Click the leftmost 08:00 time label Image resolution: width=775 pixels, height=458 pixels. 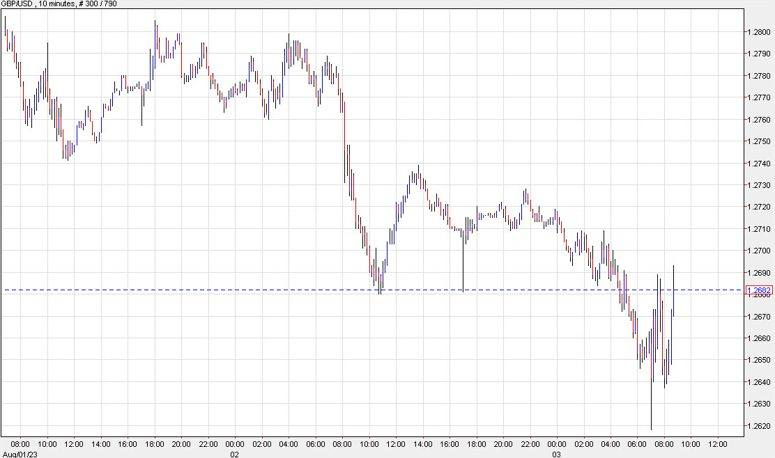(x=19, y=442)
